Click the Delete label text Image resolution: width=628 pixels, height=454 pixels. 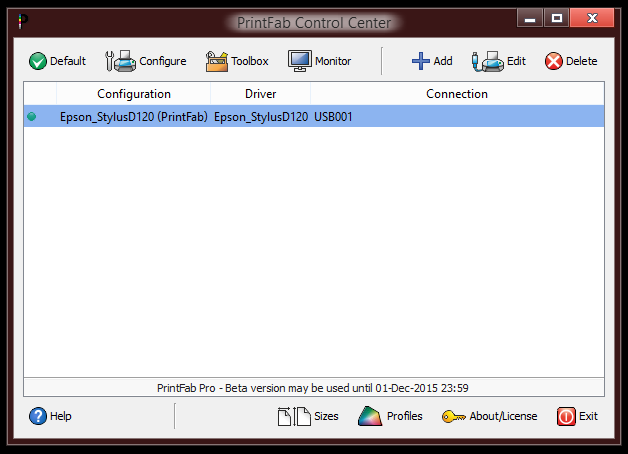click(581, 61)
